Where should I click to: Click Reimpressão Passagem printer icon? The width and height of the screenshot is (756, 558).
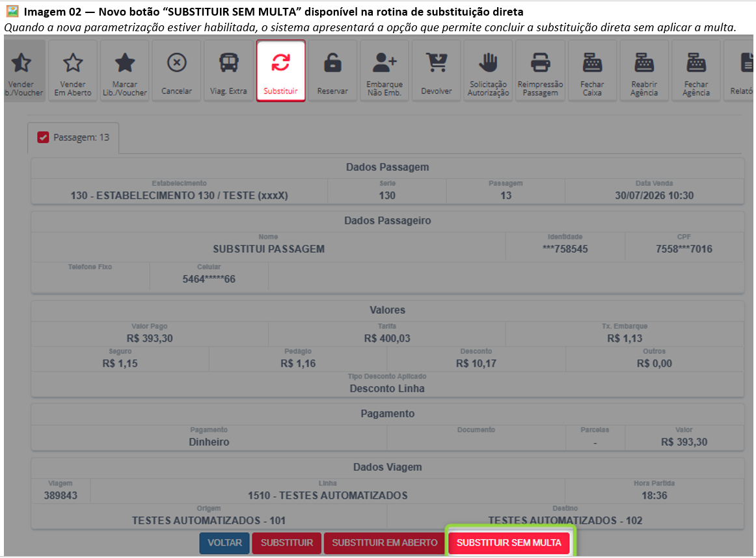[x=541, y=63]
